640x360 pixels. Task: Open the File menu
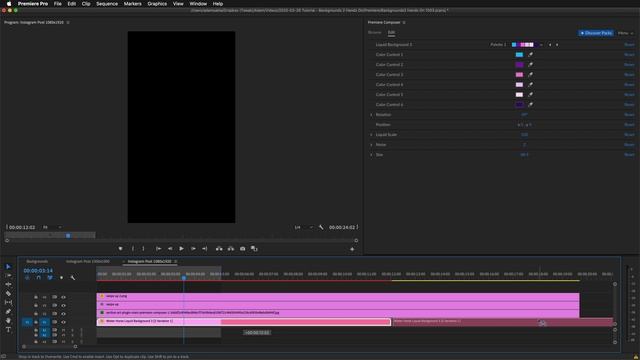coord(58,4)
